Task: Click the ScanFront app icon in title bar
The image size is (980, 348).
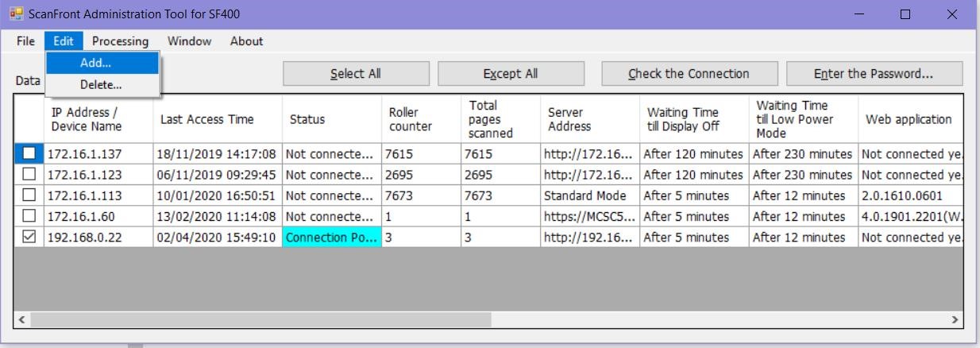Action: [x=15, y=14]
